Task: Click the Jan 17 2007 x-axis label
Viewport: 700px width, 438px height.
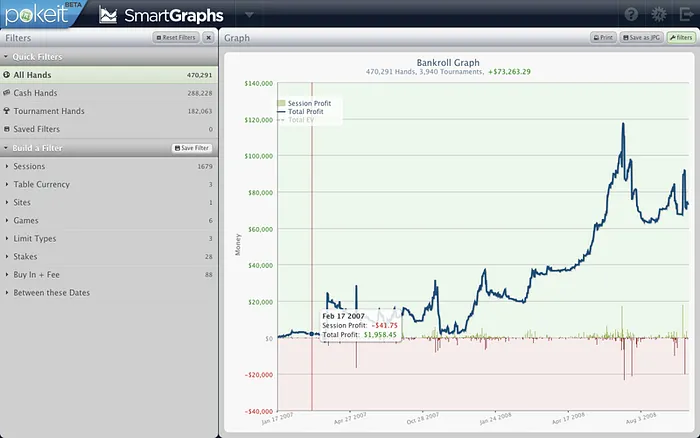Action: point(277,419)
